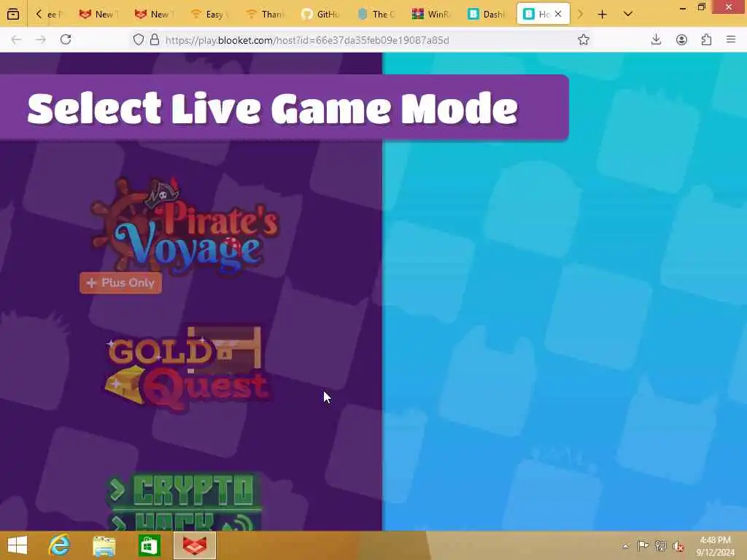Screen dimensions: 747x560
Task: Switch to the GitHub tab
Action: (x=321, y=15)
